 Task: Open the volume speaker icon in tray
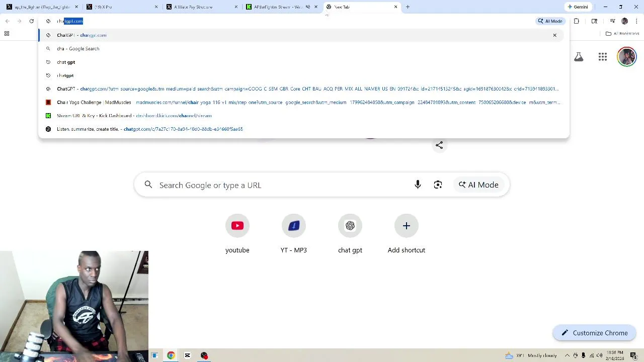tap(600, 355)
